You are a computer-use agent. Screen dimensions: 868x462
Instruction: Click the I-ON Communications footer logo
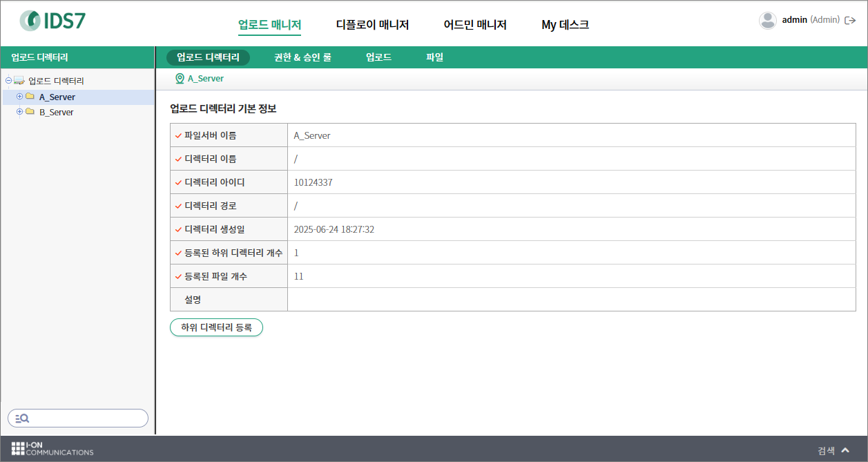point(52,449)
